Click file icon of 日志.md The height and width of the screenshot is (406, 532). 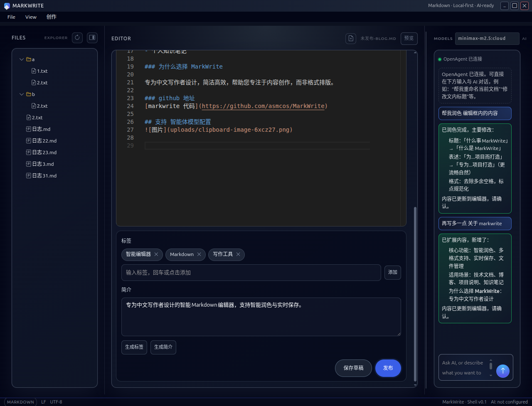point(29,129)
